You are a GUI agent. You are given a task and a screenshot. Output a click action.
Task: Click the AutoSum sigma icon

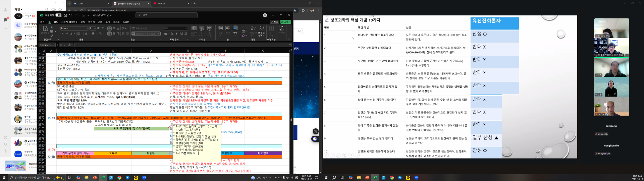244,27
